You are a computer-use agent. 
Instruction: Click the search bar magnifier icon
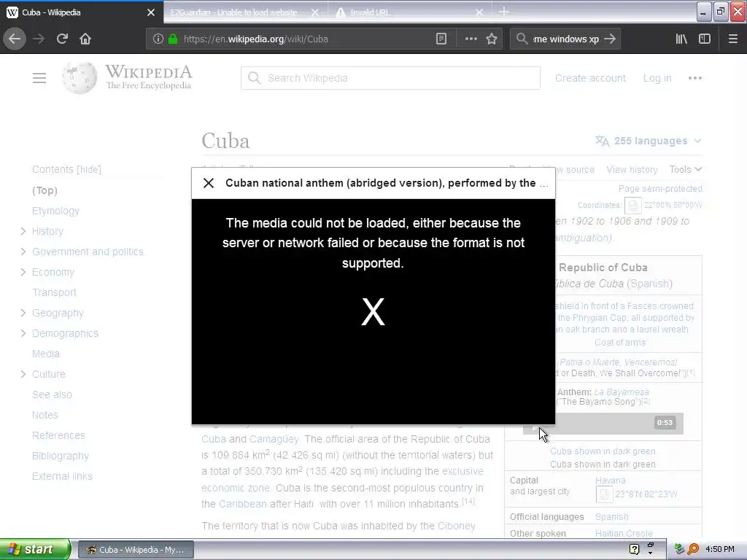point(522,39)
